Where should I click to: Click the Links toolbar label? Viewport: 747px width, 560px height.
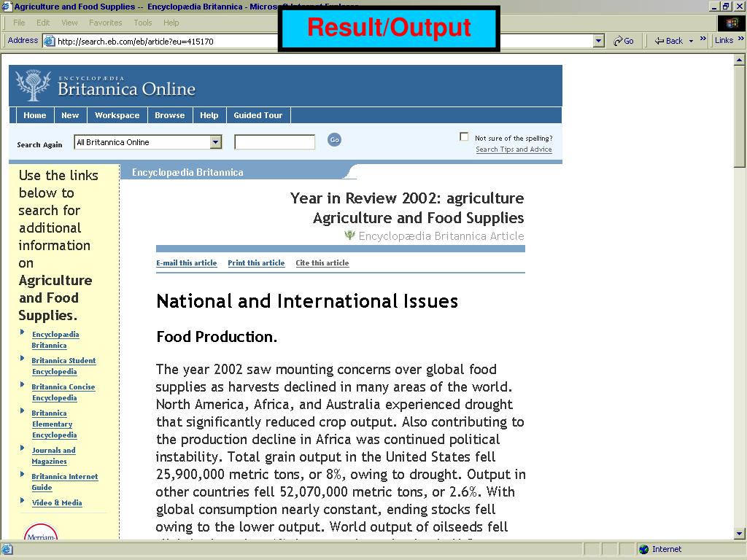coord(724,41)
